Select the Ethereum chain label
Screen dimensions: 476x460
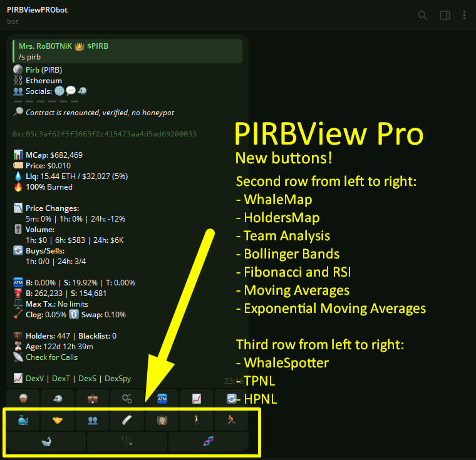tap(44, 80)
